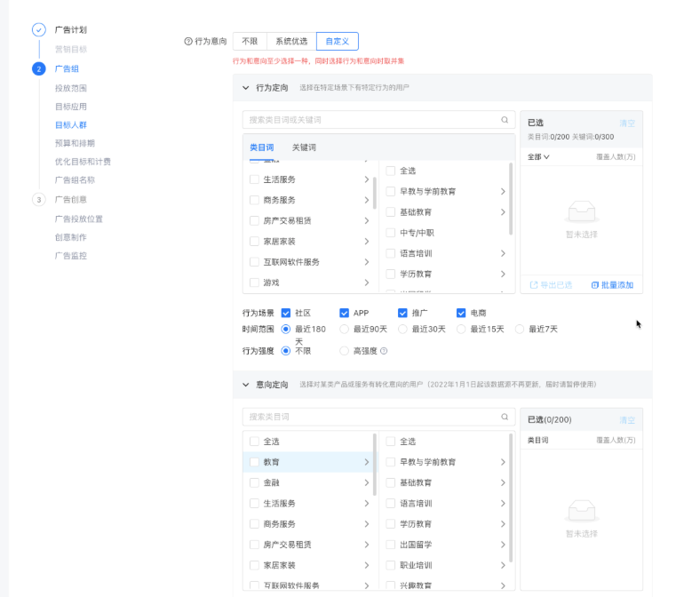Select the 最近30天 time range radio
700x597 pixels.
point(402,329)
